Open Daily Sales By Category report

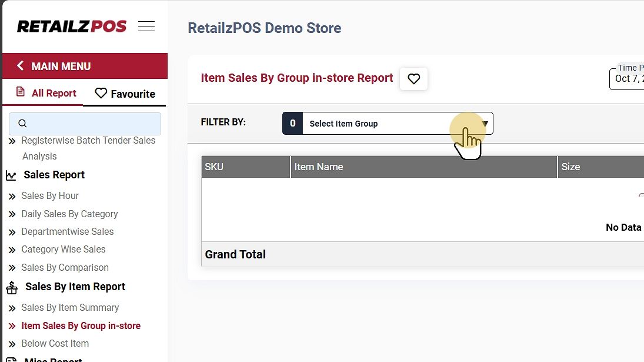coord(69,214)
